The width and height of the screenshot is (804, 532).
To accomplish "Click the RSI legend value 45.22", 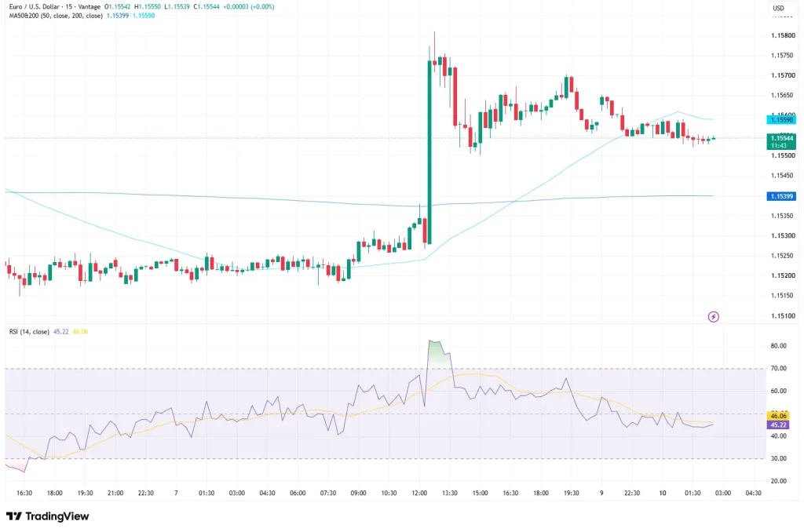I will click(61, 332).
